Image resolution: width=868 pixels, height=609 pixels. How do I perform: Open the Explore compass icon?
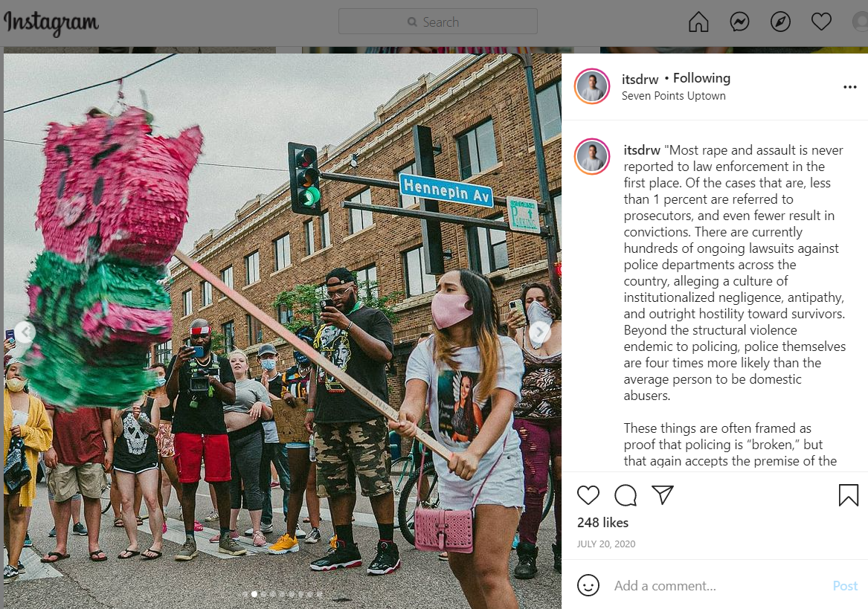pos(780,22)
